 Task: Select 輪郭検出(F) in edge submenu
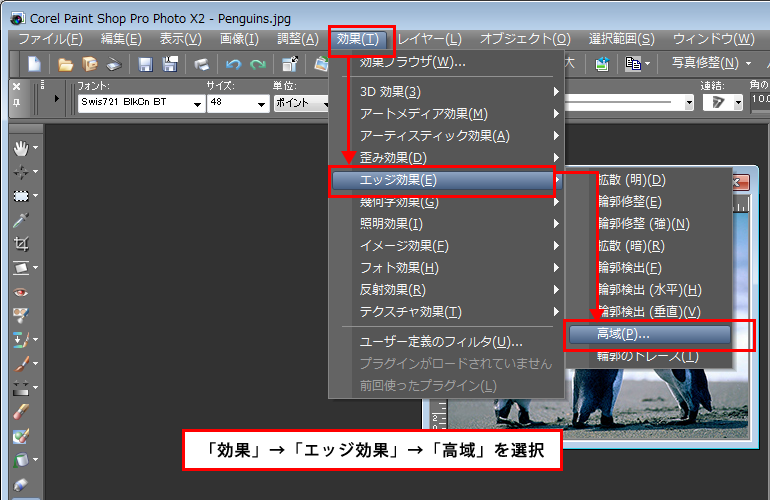coord(650,268)
